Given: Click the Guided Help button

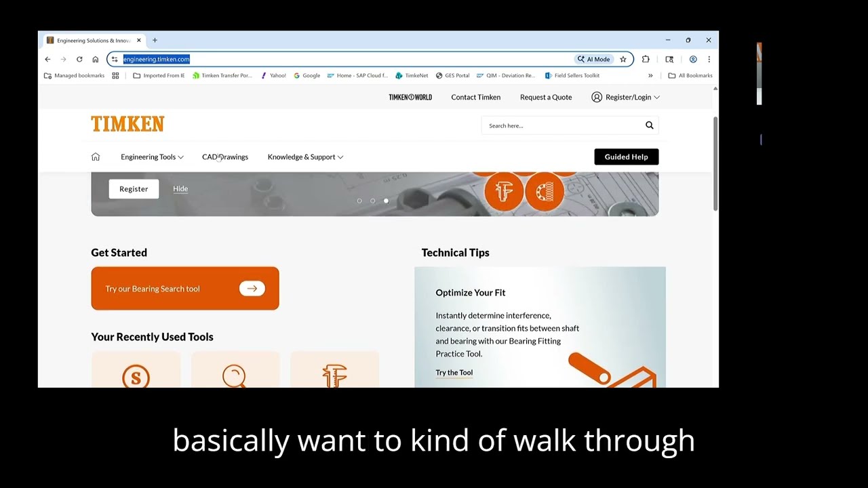Looking at the screenshot, I should [x=626, y=157].
